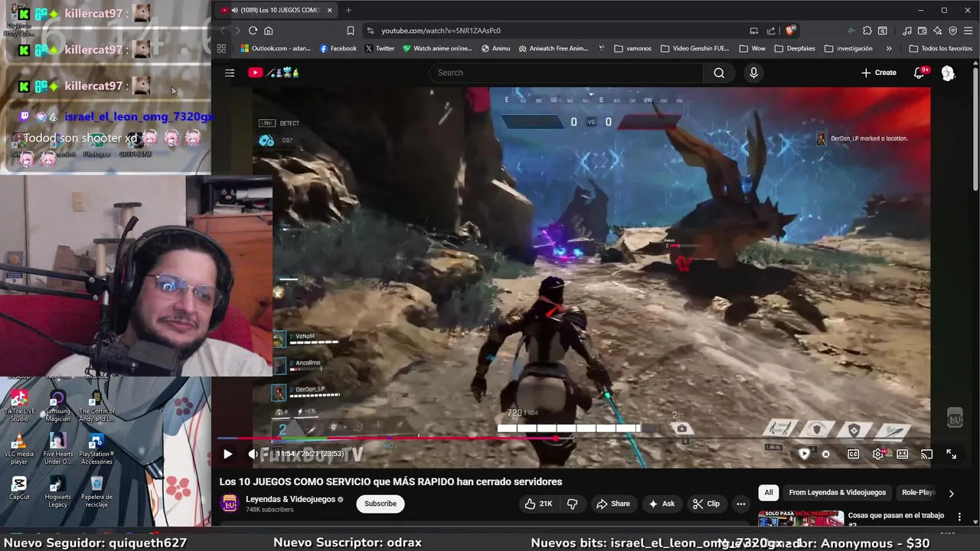The image size is (980, 551).
Task: Open the Brave wallet icon
Action: tap(923, 31)
